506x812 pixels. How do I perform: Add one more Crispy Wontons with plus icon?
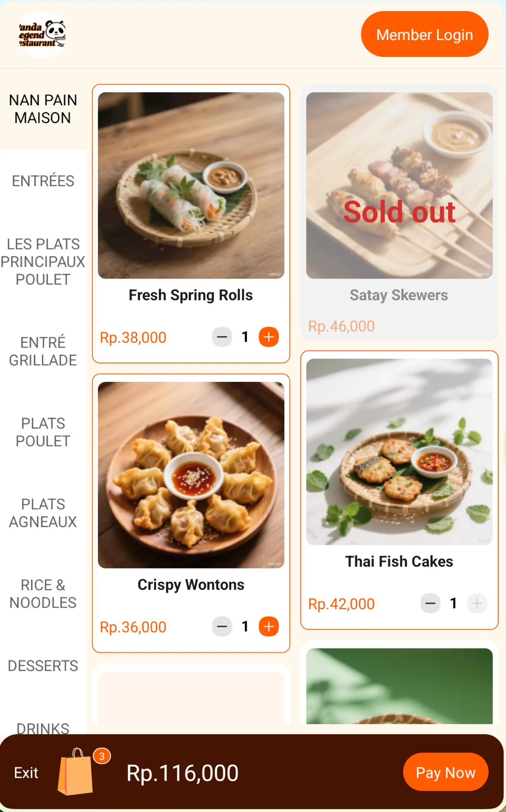point(269,627)
